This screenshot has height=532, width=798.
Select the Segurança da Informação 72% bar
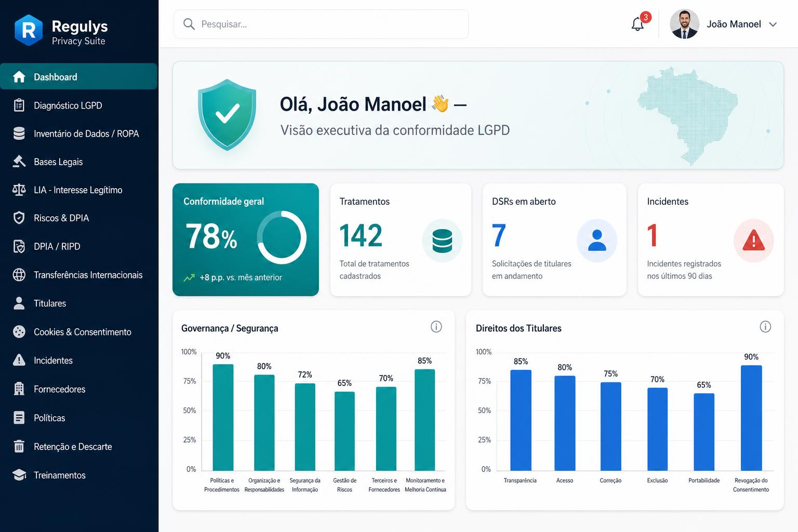click(x=305, y=427)
